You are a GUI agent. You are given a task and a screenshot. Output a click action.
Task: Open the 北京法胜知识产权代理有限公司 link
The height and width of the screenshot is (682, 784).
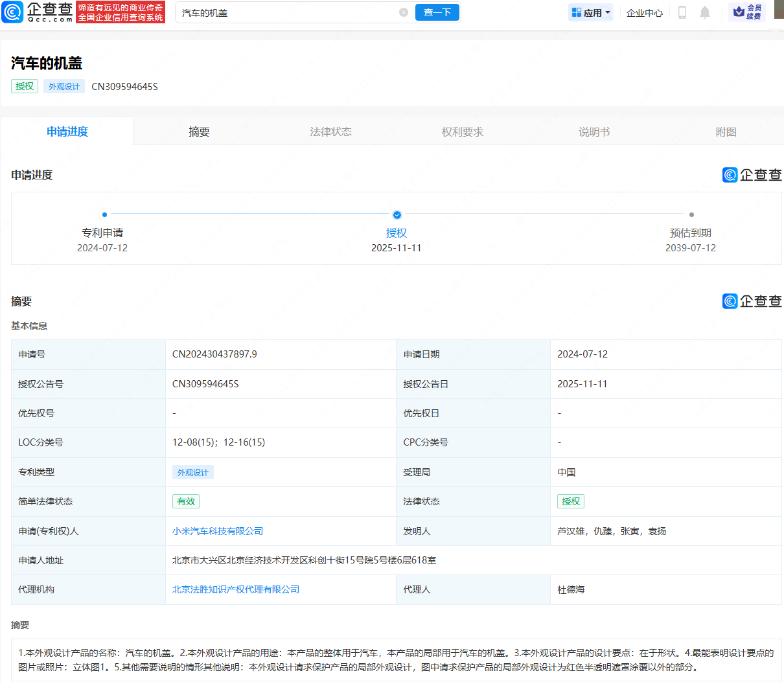(x=235, y=589)
